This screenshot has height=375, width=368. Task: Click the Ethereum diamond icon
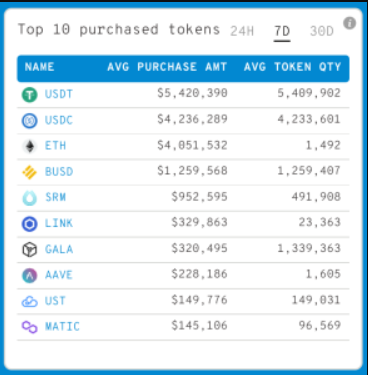pos(30,146)
